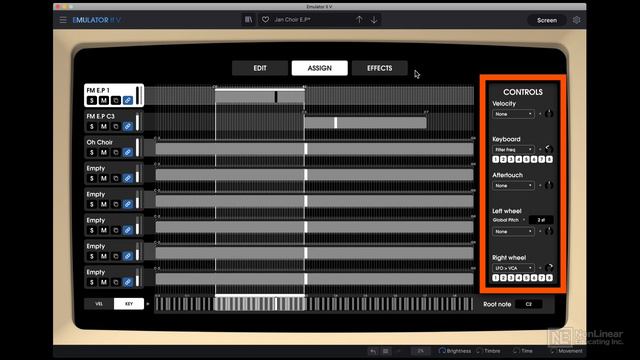The width and height of the screenshot is (640, 360).
Task: Open the hamburger main menu
Action: tap(63, 20)
